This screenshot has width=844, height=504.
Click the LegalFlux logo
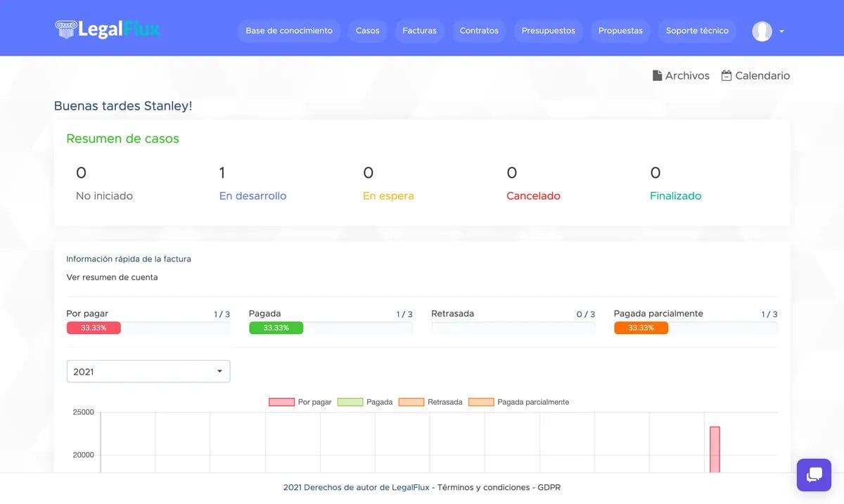107,29
